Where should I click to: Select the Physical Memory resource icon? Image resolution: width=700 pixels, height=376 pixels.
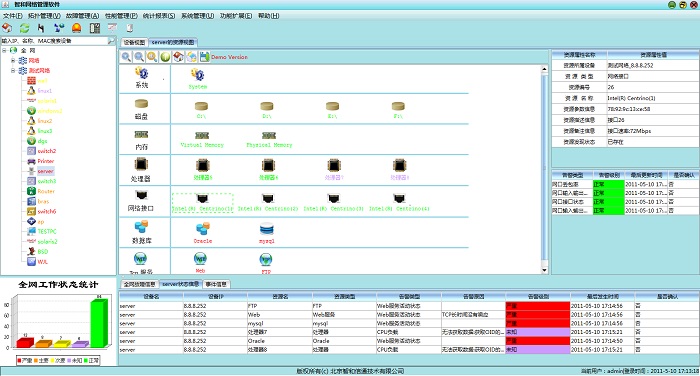pyautogui.click(x=269, y=135)
